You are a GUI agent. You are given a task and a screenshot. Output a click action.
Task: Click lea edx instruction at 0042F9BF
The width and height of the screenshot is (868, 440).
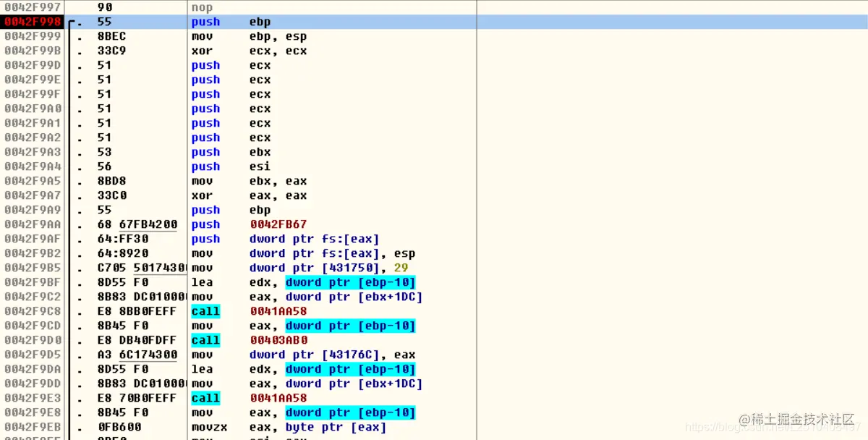click(304, 282)
